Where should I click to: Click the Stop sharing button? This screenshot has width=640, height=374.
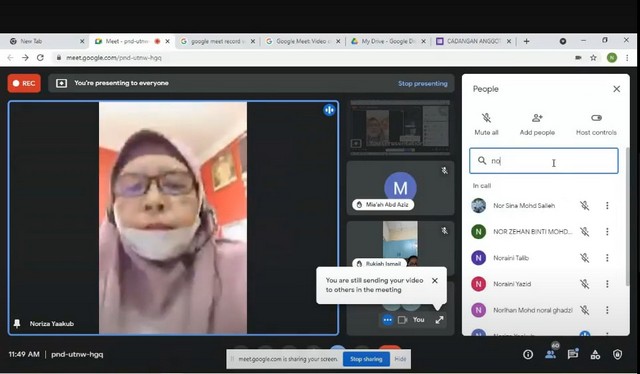(x=366, y=359)
